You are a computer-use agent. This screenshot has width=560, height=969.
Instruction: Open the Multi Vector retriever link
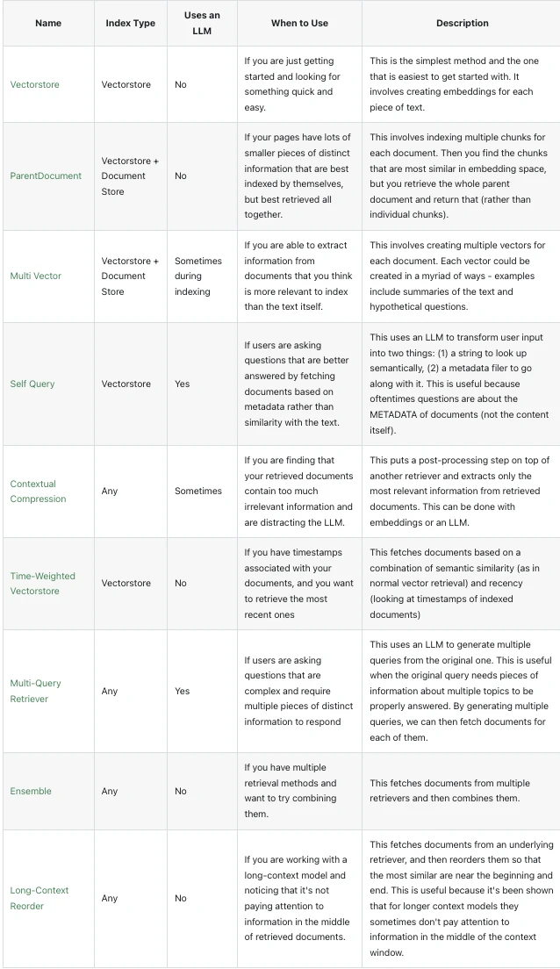pyautogui.click(x=36, y=276)
